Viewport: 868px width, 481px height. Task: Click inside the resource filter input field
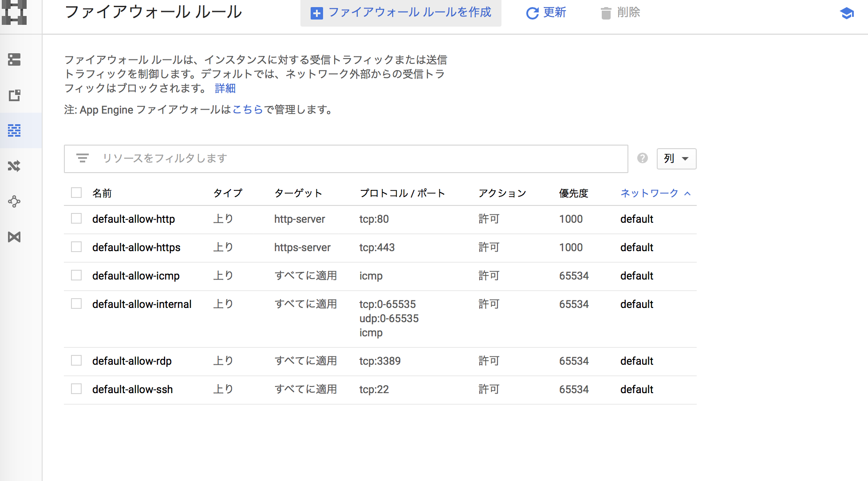tap(311, 158)
